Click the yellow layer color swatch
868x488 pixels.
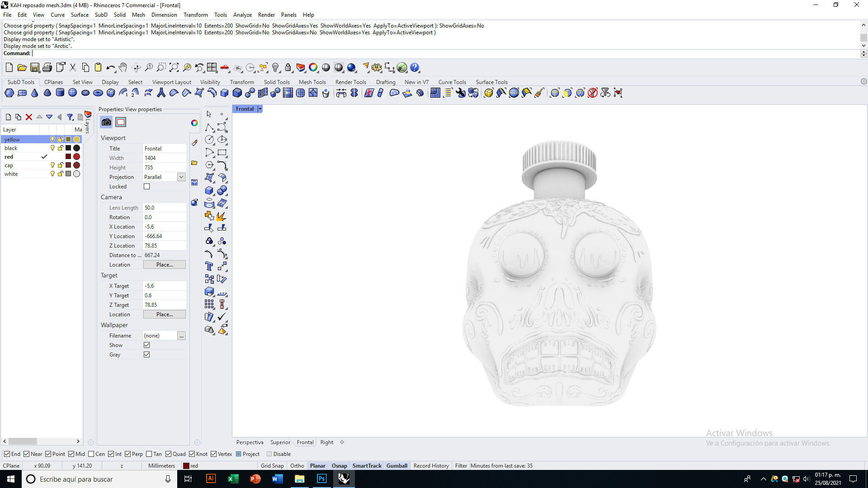[x=68, y=140]
